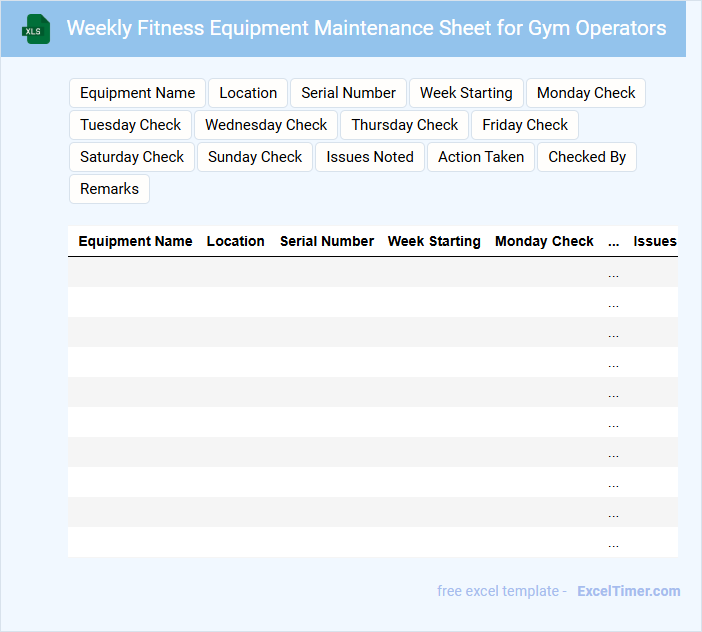702x632 pixels.
Task: Click the Issues table column header
Action: pos(655,241)
